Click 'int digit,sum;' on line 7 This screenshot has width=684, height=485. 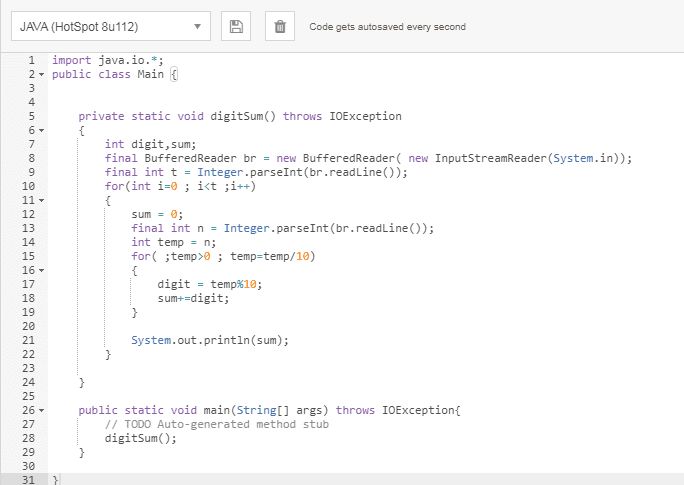150,144
